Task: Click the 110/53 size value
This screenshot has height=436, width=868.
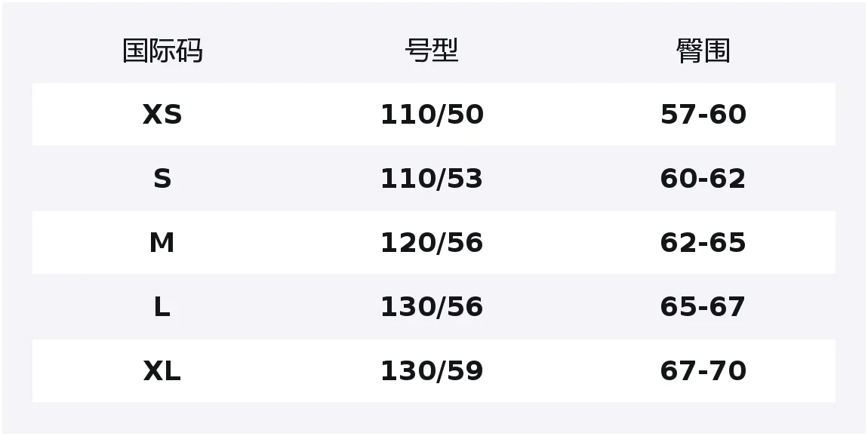Action: point(432,179)
